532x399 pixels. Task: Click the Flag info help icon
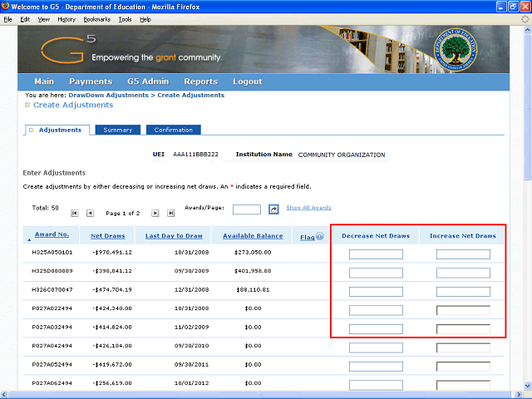pos(319,236)
